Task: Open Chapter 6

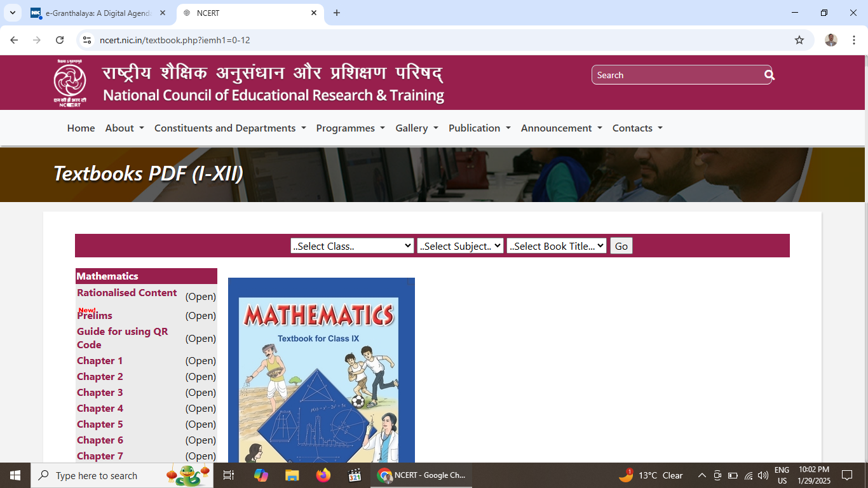Action: pos(100,440)
